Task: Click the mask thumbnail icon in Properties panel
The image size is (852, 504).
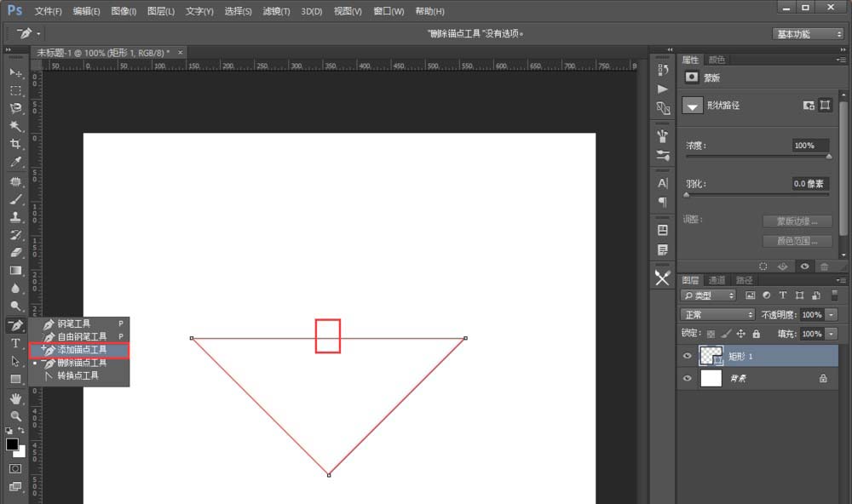Action: (x=692, y=77)
